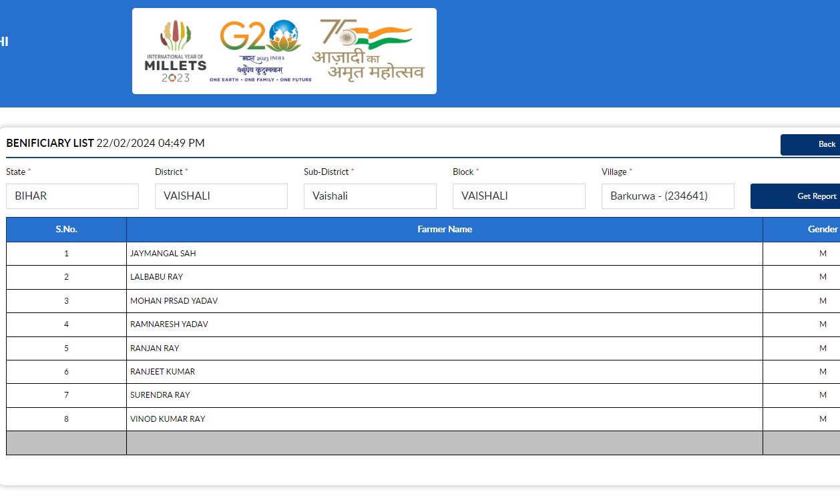The image size is (840, 504).
Task: Click the BENIFICIARY LIST heading
Action: tap(50, 143)
